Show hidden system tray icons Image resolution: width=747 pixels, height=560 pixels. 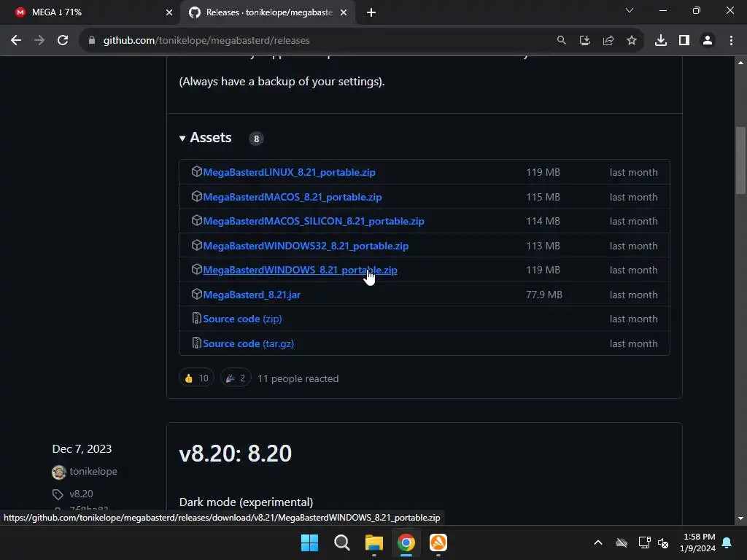tap(598, 542)
